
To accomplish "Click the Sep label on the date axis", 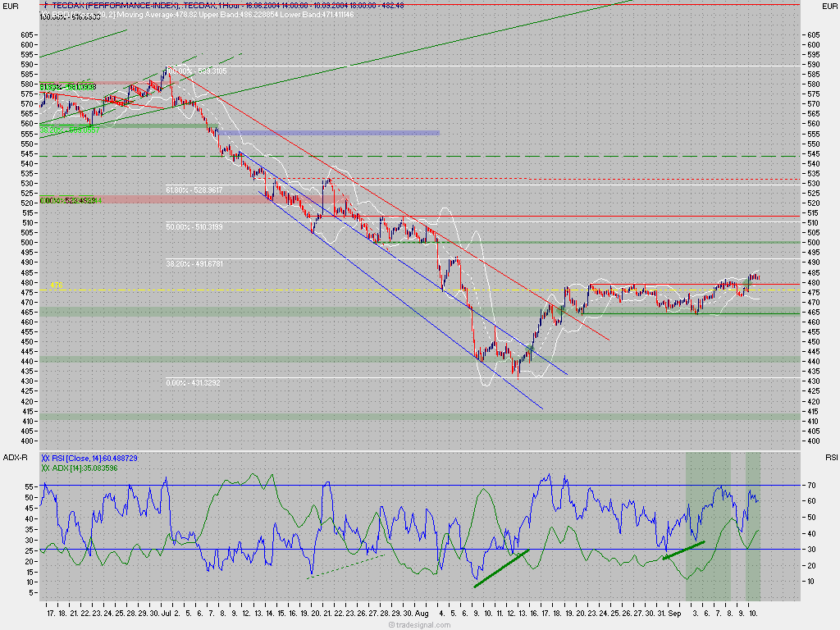I will coord(673,611).
